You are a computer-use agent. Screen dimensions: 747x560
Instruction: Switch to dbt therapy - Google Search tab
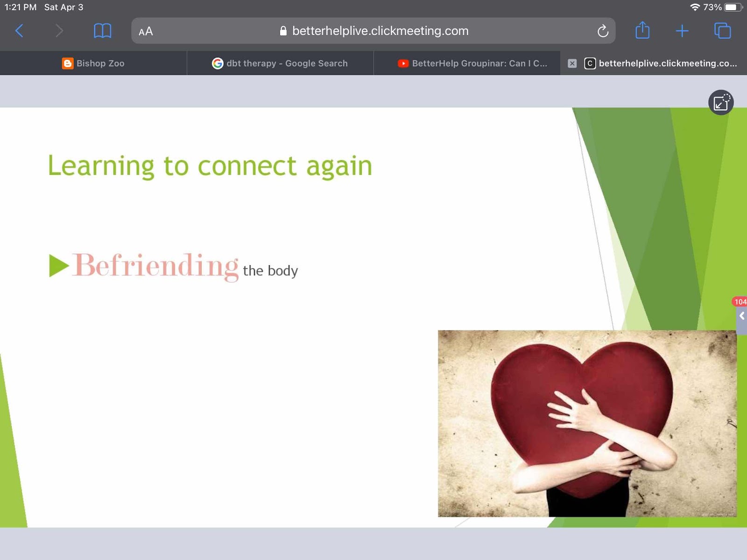pos(280,63)
